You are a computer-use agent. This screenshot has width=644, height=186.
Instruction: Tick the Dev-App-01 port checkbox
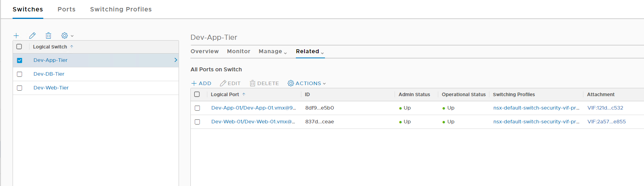click(x=197, y=108)
